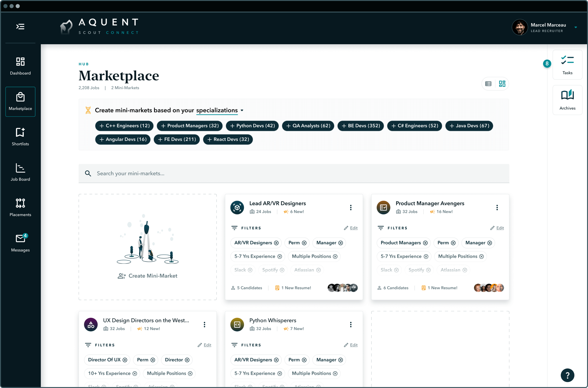Click the mini-markets search field
This screenshot has height=388, width=588.
294,173
